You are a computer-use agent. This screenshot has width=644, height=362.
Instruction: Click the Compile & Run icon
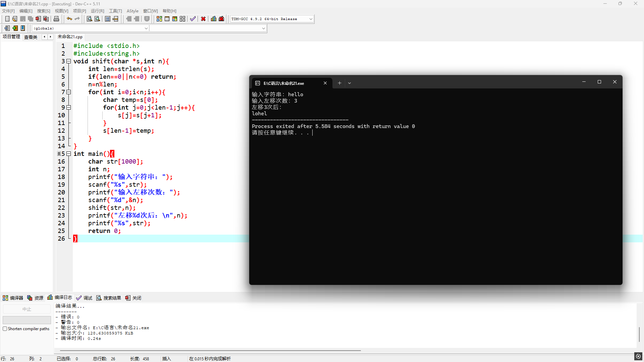click(x=175, y=19)
